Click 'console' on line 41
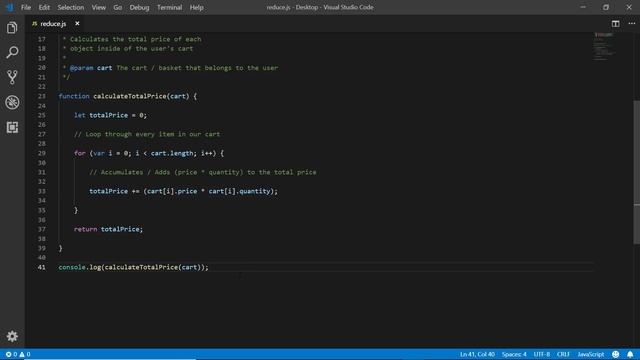640x360 pixels. pos(72,267)
